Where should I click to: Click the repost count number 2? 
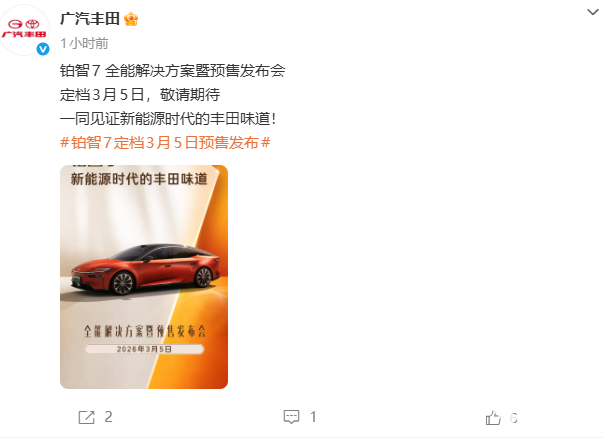click(108, 417)
